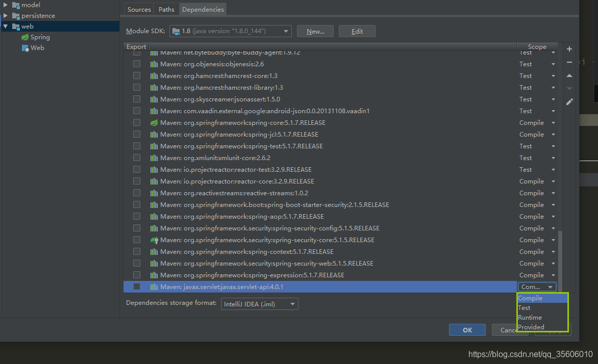Confirm changes with the OK button
598x364 pixels.
click(467, 329)
